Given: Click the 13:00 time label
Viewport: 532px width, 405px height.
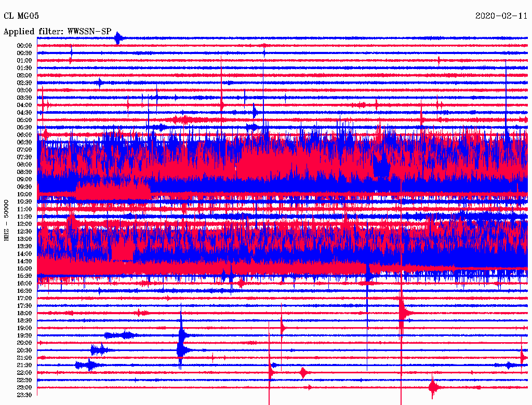Looking at the screenshot, I should point(24,239).
